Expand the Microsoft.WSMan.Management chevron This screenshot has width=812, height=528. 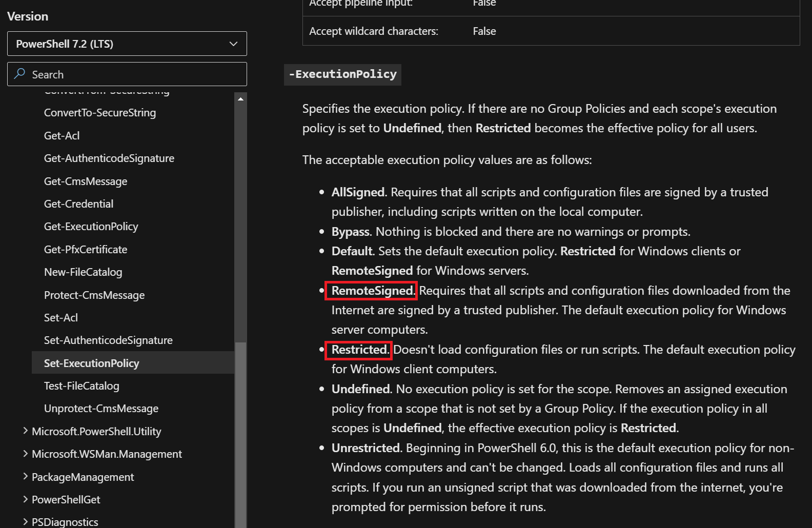pyautogui.click(x=25, y=454)
